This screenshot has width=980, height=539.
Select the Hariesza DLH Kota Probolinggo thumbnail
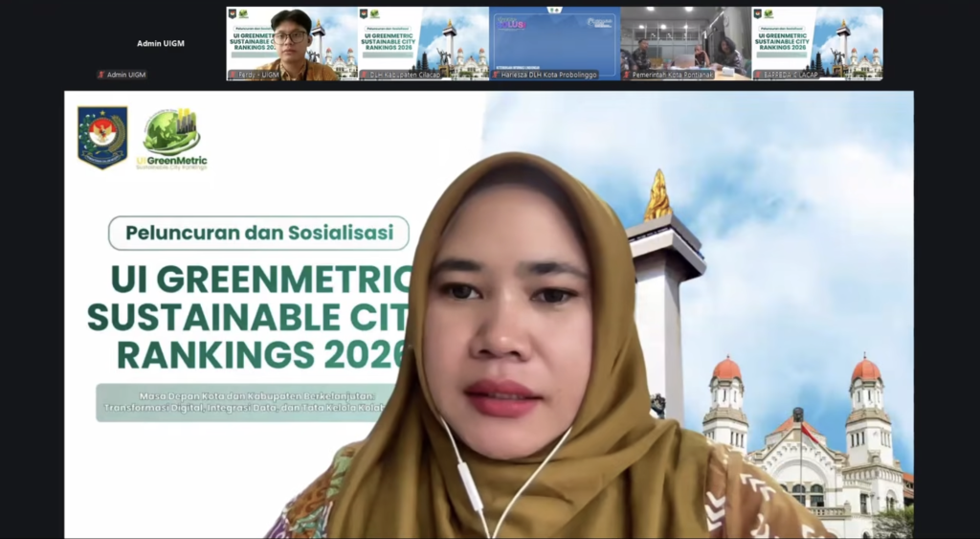coord(554,44)
